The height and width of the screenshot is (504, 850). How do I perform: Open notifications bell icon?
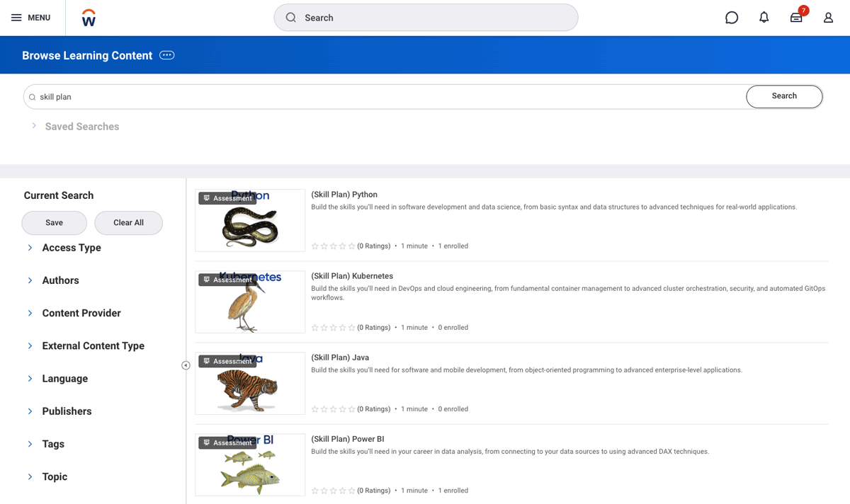[764, 18]
